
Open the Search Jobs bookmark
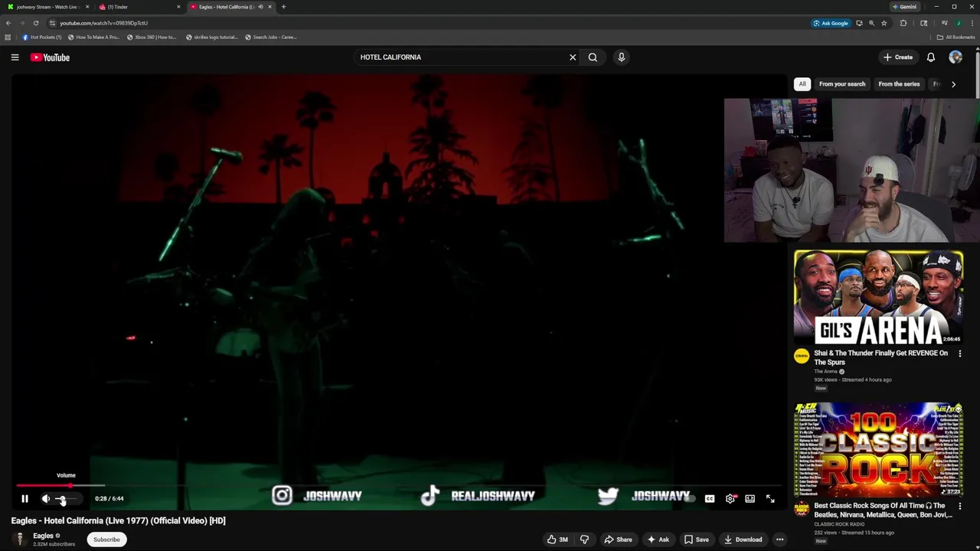click(x=271, y=37)
